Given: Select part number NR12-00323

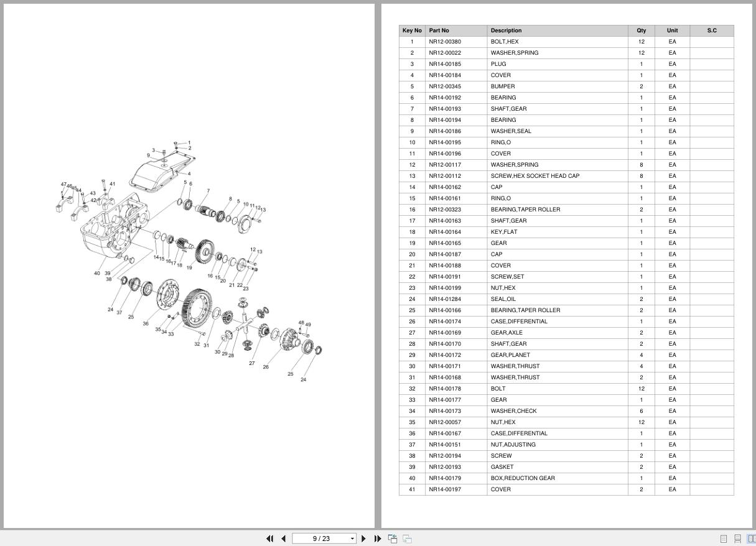Looking at the screenshot, I should pos(445,210).
